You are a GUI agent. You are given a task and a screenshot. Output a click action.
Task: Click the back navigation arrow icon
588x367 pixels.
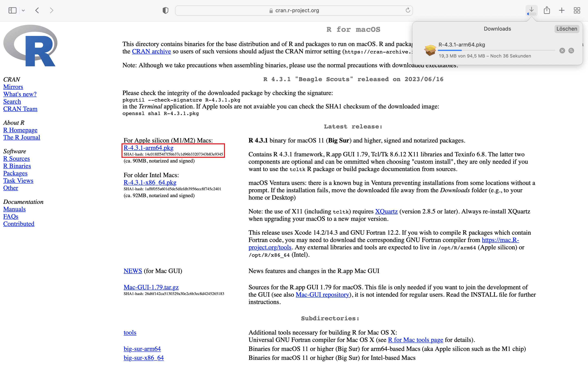tap(37, 11)
